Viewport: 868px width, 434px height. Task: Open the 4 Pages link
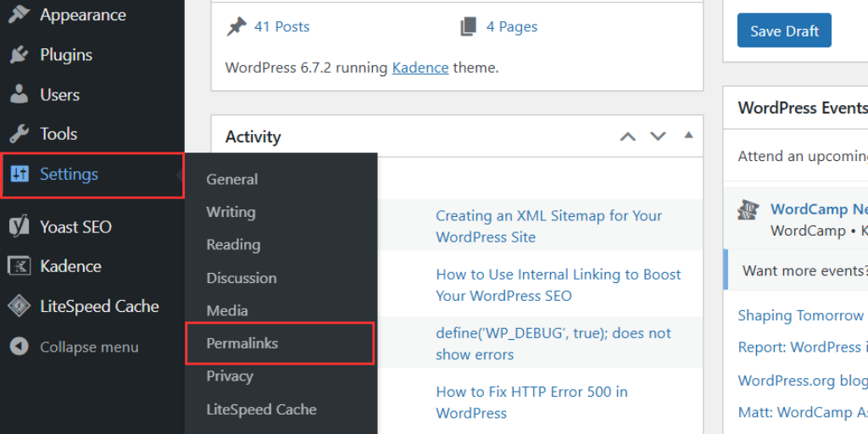[511, 26]
